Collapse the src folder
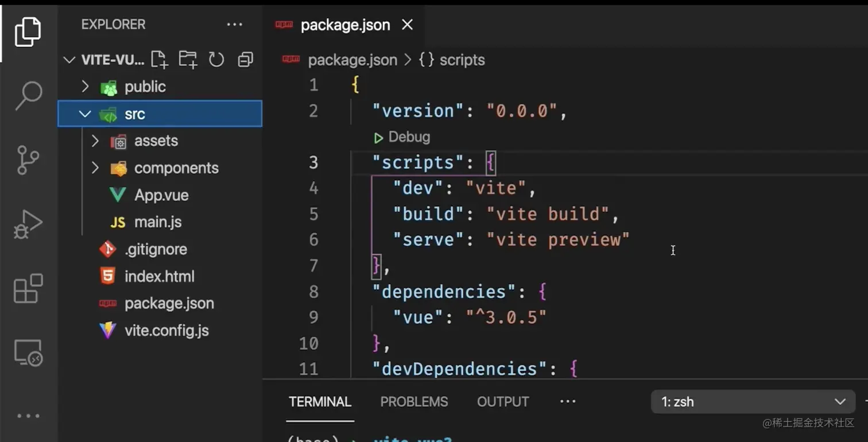This screenshot has width=868, height=442. [x=85, y=114]
